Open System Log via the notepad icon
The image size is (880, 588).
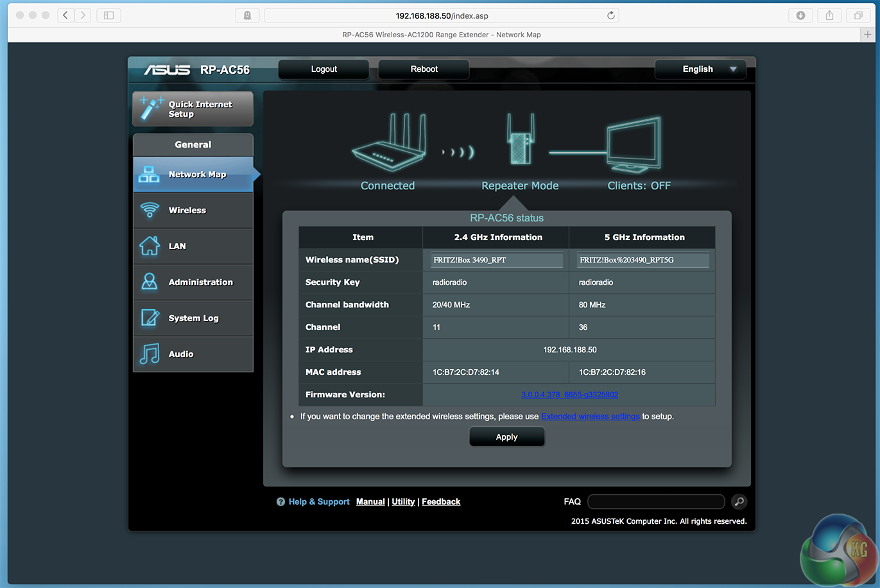[150, 318]
